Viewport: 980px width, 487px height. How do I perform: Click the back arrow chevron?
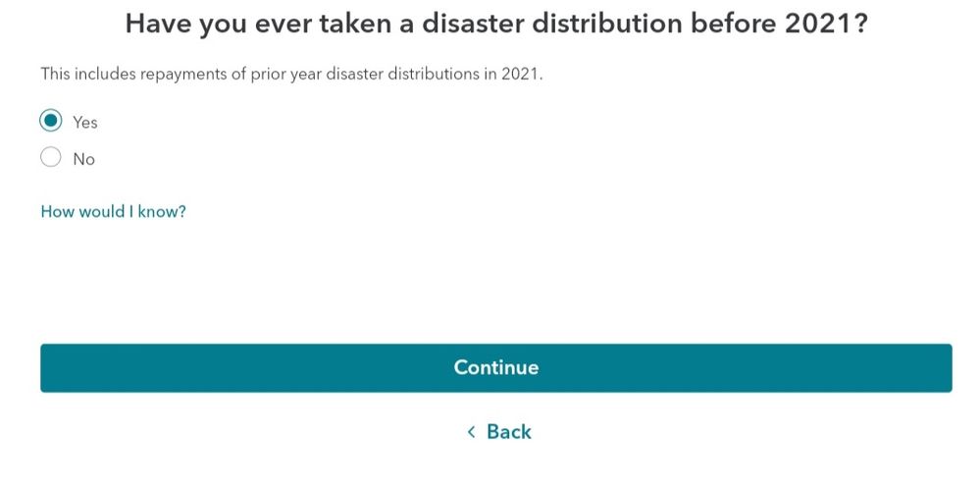[471, 432]
